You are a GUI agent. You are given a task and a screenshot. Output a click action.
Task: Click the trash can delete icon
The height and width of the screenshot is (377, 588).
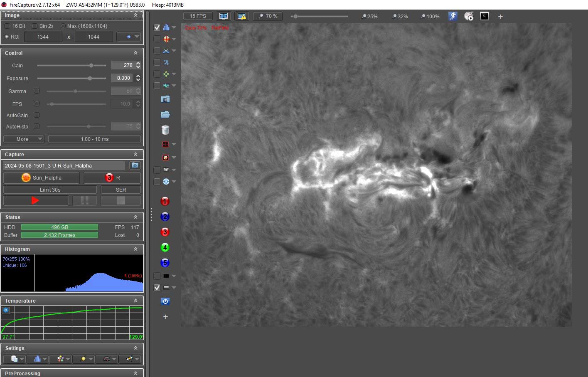click(165, 130)
